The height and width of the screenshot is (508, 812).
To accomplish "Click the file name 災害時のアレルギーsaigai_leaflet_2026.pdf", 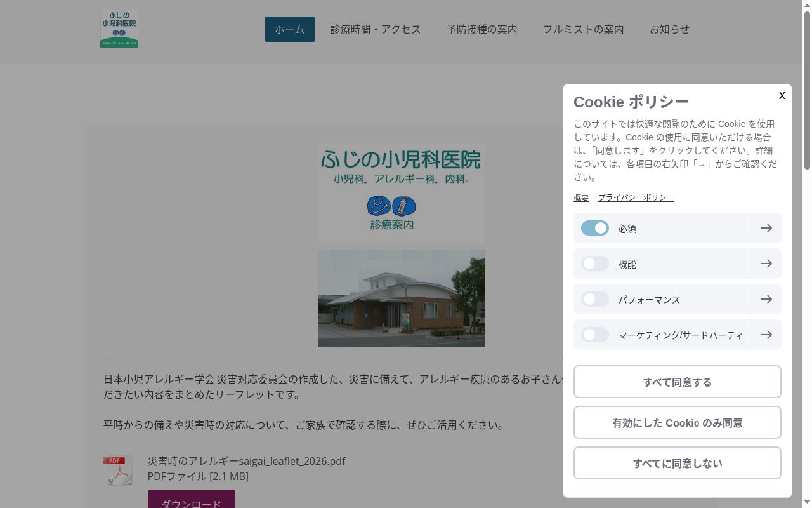I will coord(246,461).
